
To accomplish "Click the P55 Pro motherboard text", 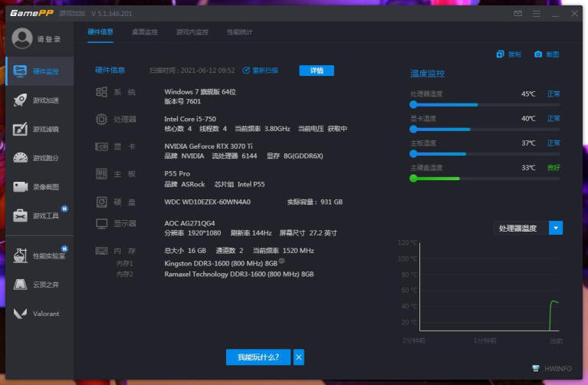I will [x=177, y=173].
